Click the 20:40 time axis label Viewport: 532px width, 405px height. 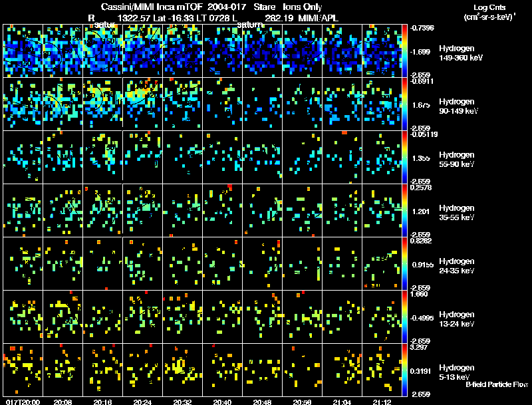223,402
